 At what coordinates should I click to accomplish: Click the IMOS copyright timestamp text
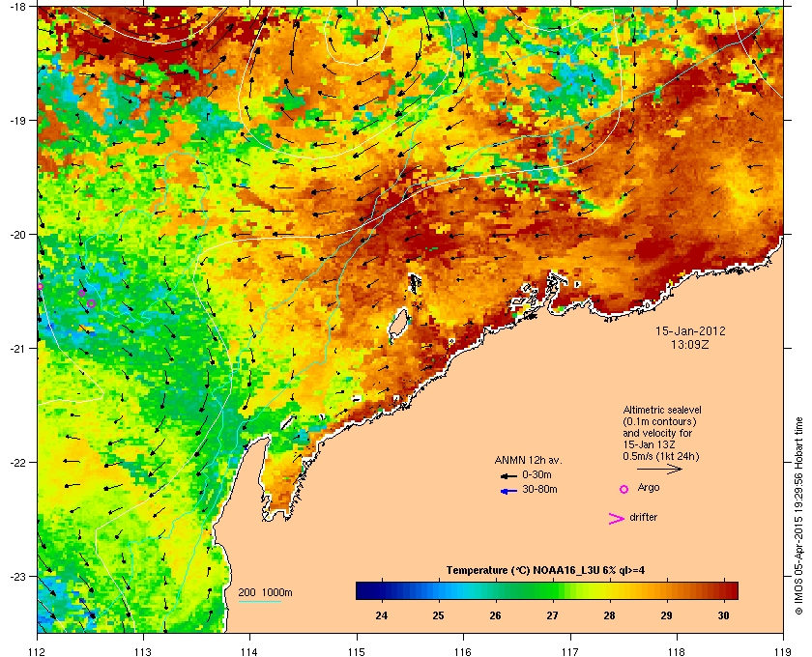799,517
